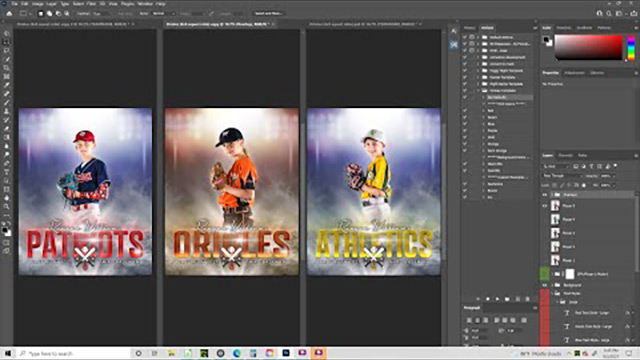
Task: Toggle visibility of the Background group layer
Action: [545, 285]
